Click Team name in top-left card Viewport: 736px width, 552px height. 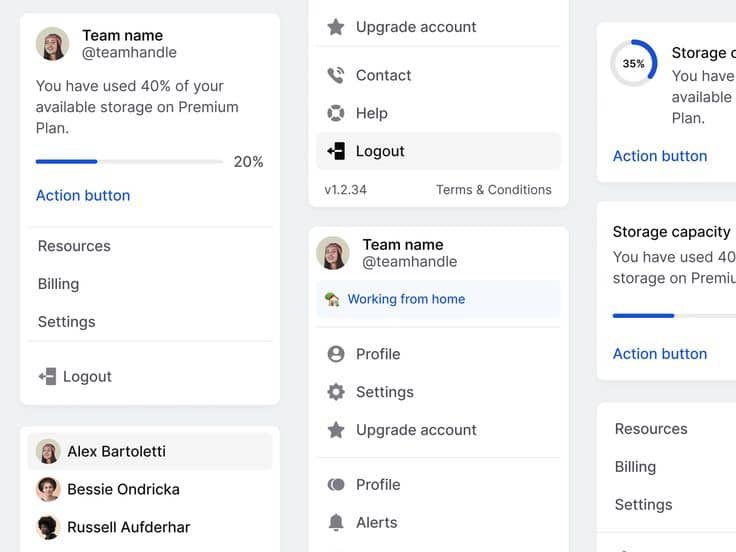(123, 35)
